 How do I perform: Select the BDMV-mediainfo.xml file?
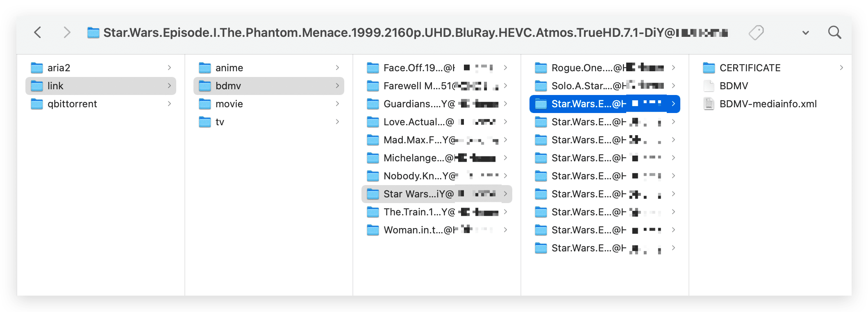tap(768, 104)
